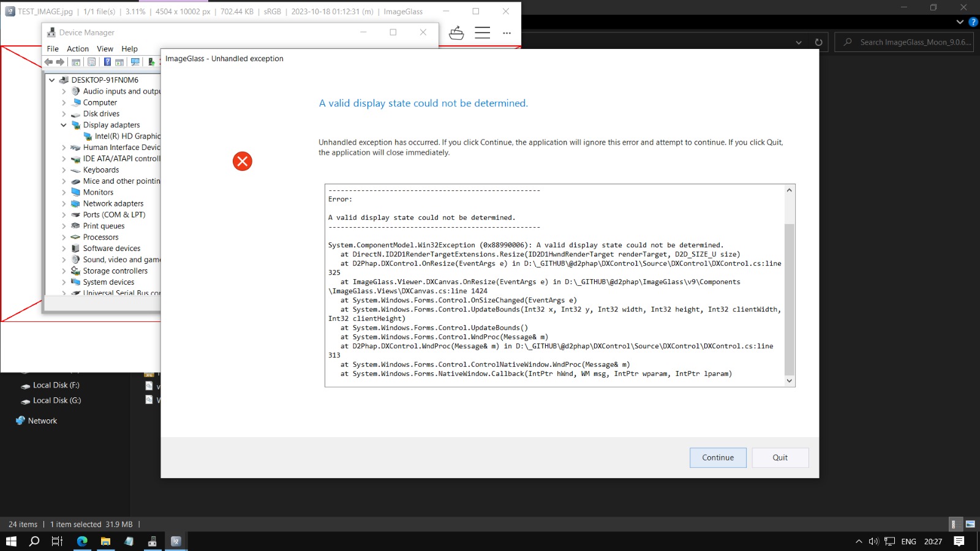This screenshot has height=551, width=980.
Task: Select the ImageGlass icon on the taskbar
Action: coord(176,541)
